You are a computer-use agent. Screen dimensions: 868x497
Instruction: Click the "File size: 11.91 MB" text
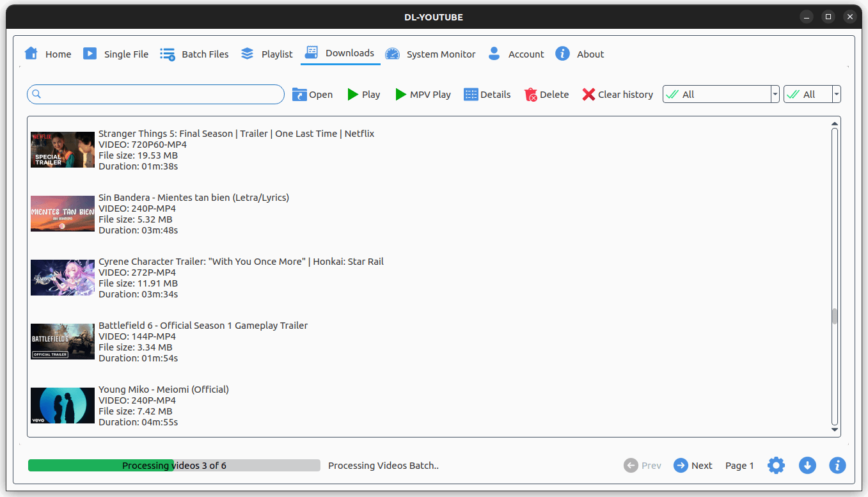138,283
